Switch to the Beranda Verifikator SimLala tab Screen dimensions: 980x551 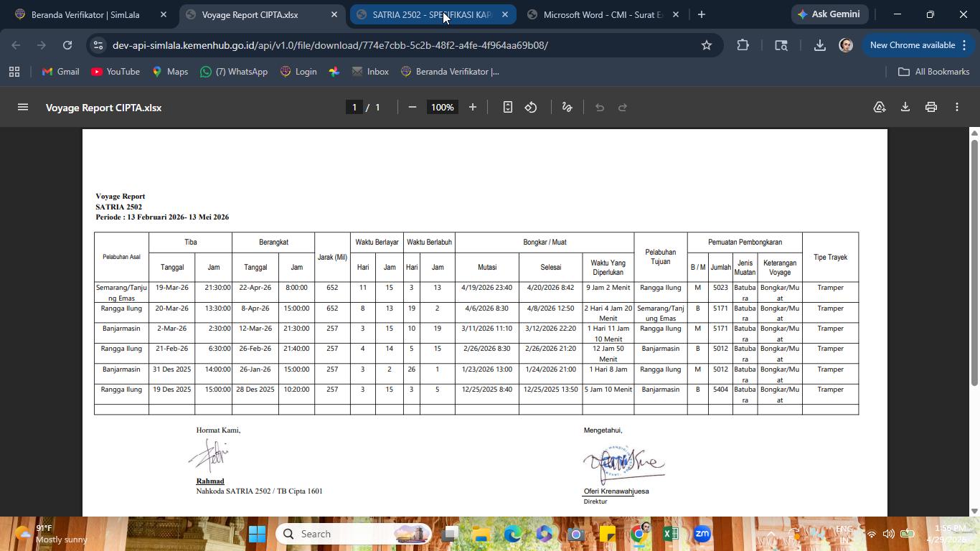click(86, 14)
